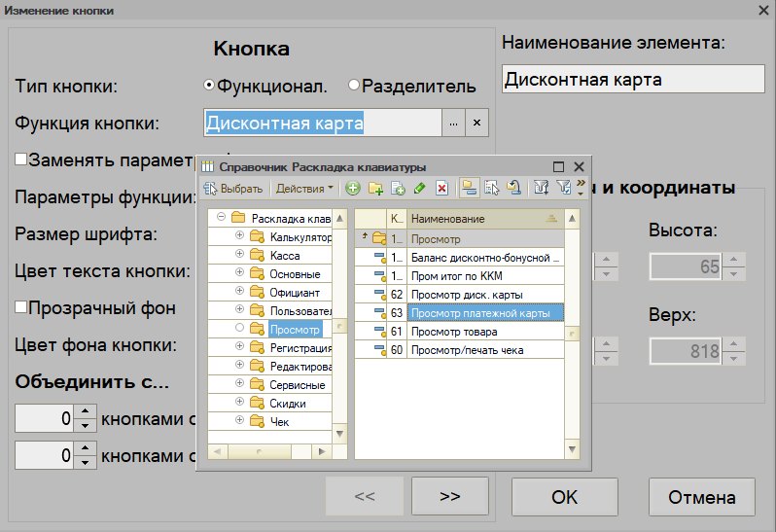Click the add new group folder icon

pos(375,188)
